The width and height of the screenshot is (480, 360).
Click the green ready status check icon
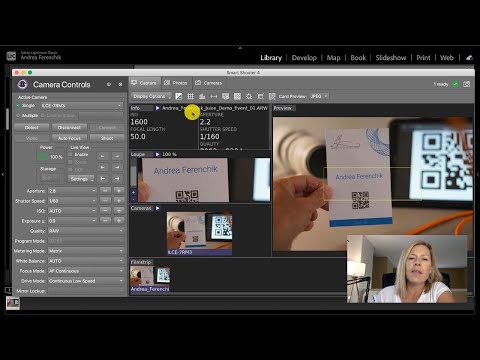(455, 84)
